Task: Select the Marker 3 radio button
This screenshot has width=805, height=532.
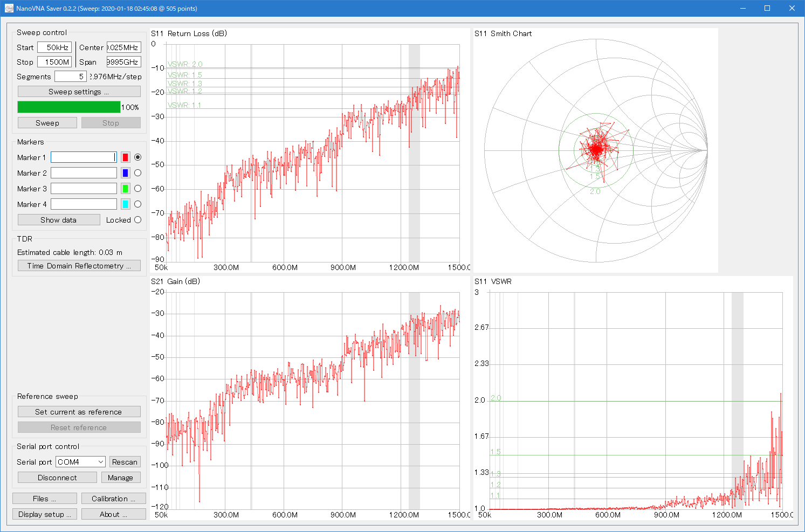Action: 138,189
